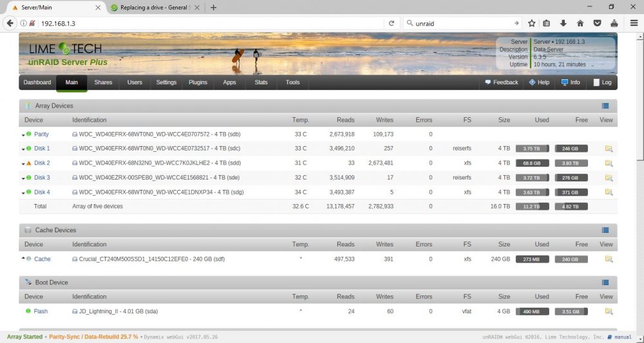Click the Array Devices section toggle view icon
The height and width of the screenshot is (343, 644).
pos(605,106)
